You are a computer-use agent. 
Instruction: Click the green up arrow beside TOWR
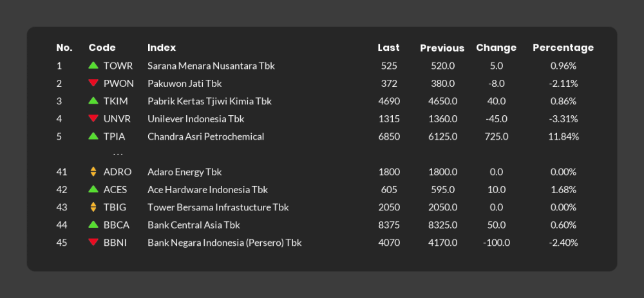tap(93, 65)
